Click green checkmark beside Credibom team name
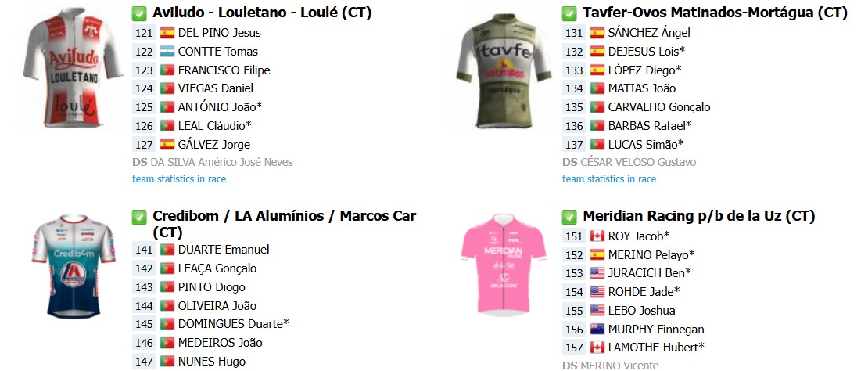The width and height of the screenshot is (868, 371). click(139, 217)
